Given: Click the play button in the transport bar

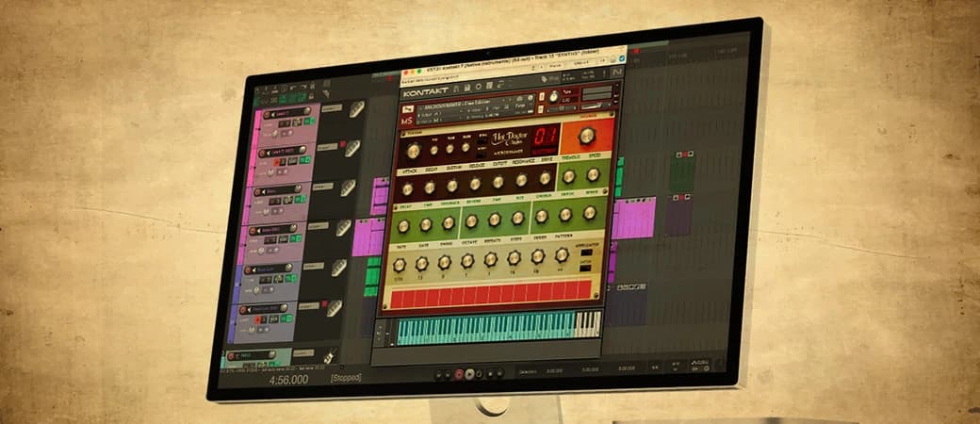Looking at the screenshot, I should [469, 374].
